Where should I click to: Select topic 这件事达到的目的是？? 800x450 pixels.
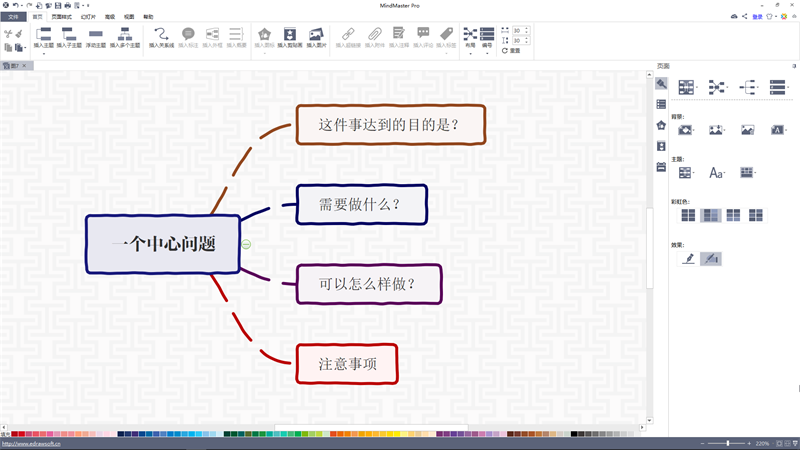(391, 125)
